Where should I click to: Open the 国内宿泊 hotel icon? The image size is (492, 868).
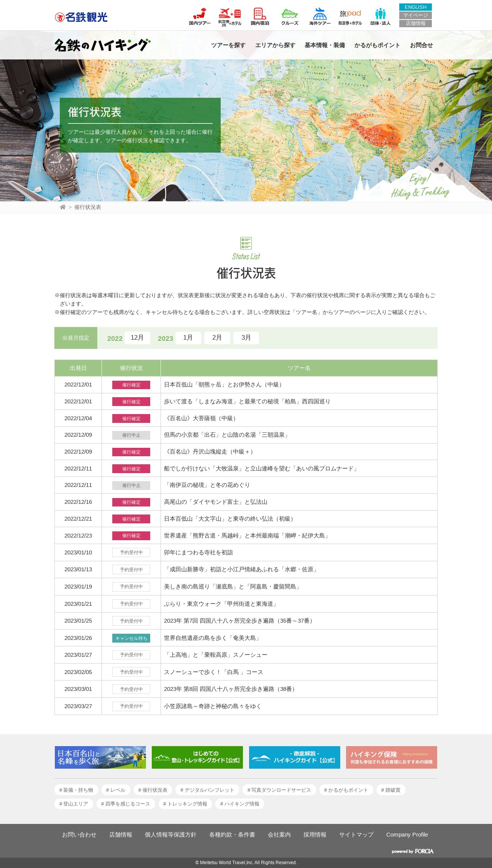click(260, 16)
